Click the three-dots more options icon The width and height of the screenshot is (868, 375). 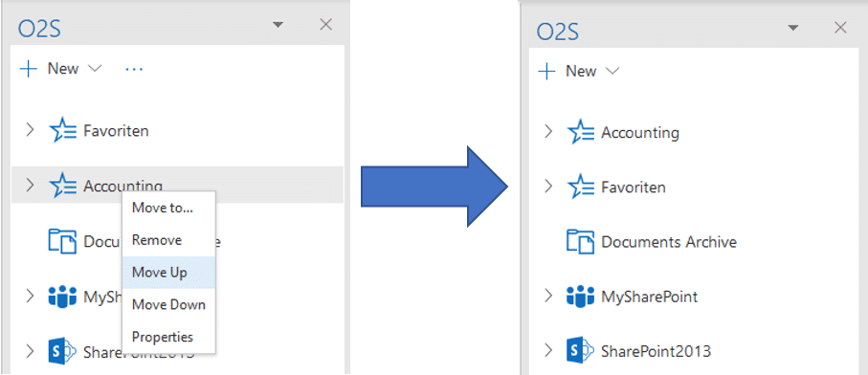tap(134, 69)
